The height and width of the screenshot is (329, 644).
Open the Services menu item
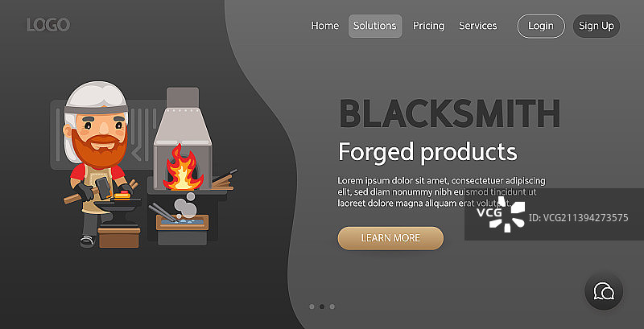click(x=477, y=26)
